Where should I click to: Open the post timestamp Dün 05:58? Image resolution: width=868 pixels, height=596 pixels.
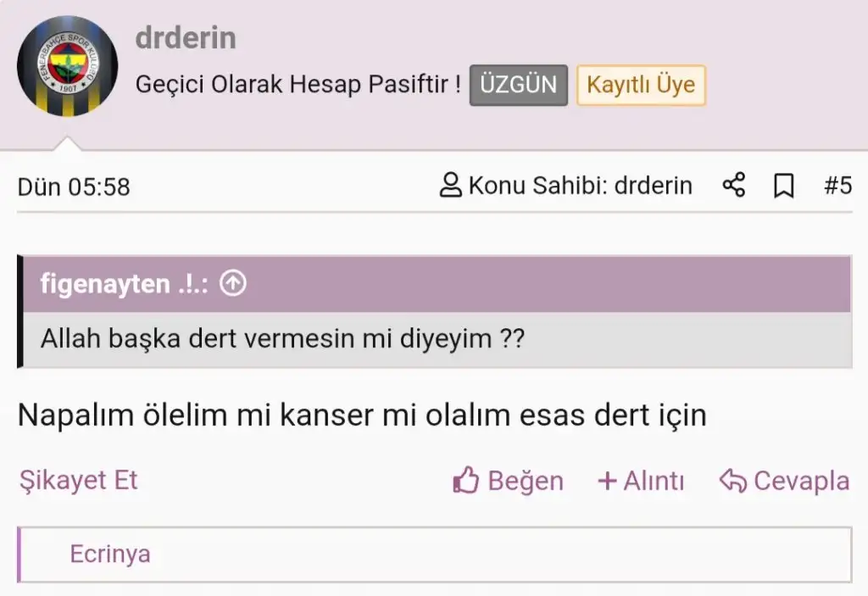point(74,187)
